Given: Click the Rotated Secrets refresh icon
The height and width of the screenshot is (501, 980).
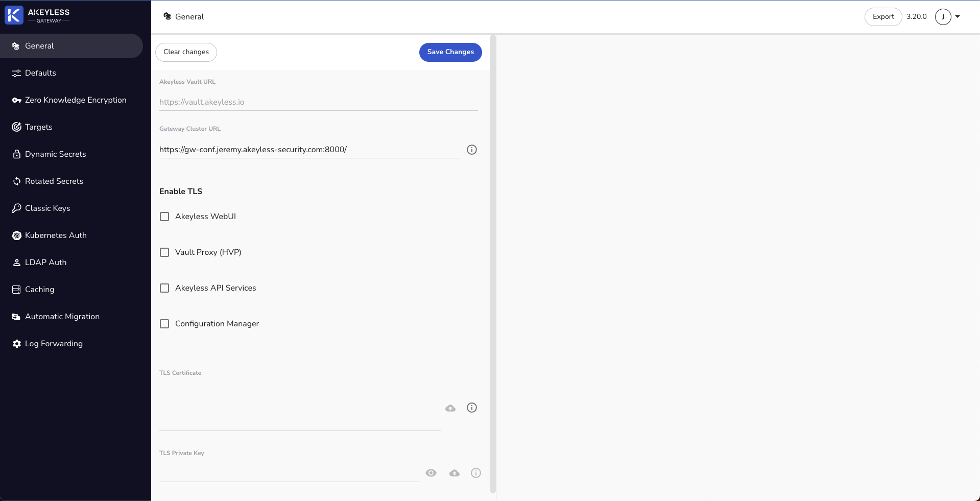Looking at the screenshot, I should click(x=16, y=181).
